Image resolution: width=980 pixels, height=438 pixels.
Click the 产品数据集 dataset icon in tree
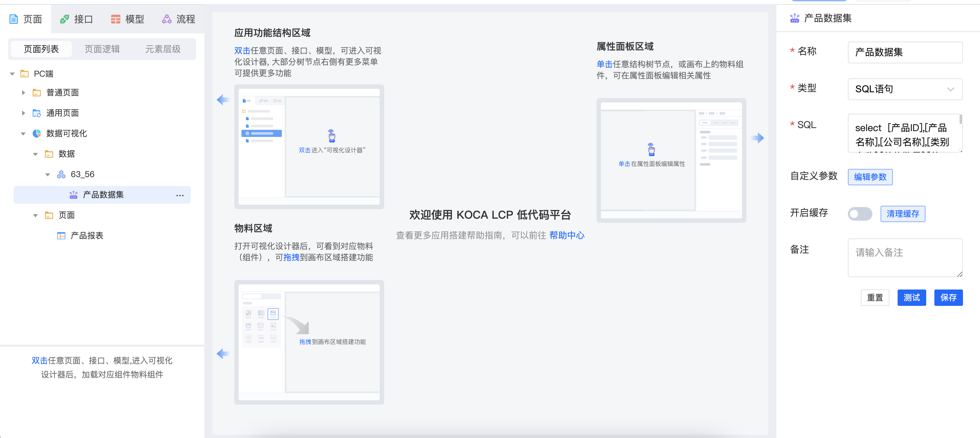click(x=74, y=195)
